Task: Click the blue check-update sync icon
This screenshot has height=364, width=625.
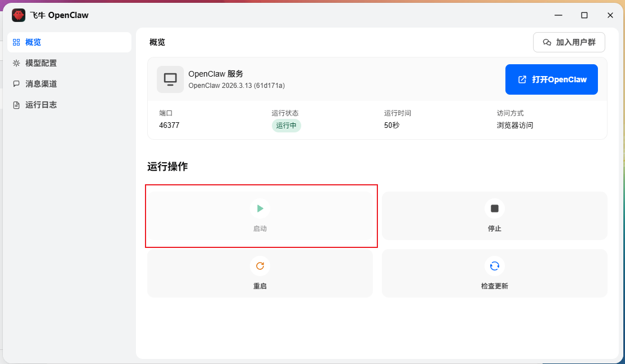Action: (x=494, y=265)
